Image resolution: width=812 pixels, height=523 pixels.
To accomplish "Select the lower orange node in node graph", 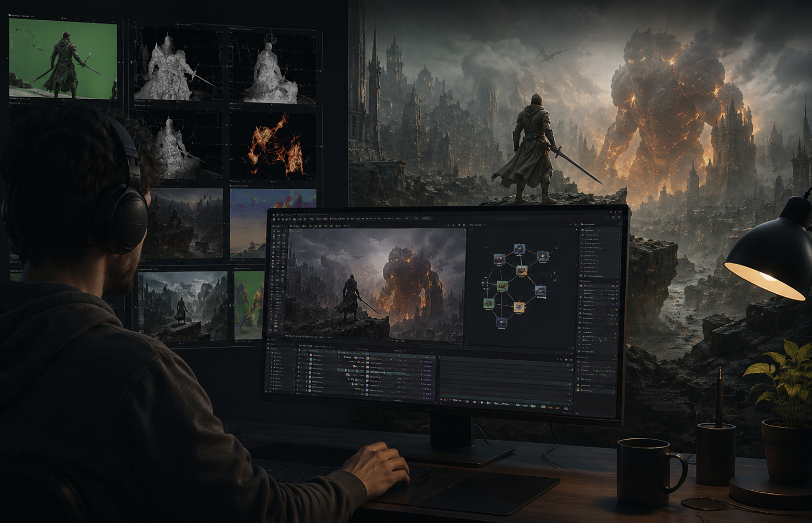I will [x=519, y=307].
